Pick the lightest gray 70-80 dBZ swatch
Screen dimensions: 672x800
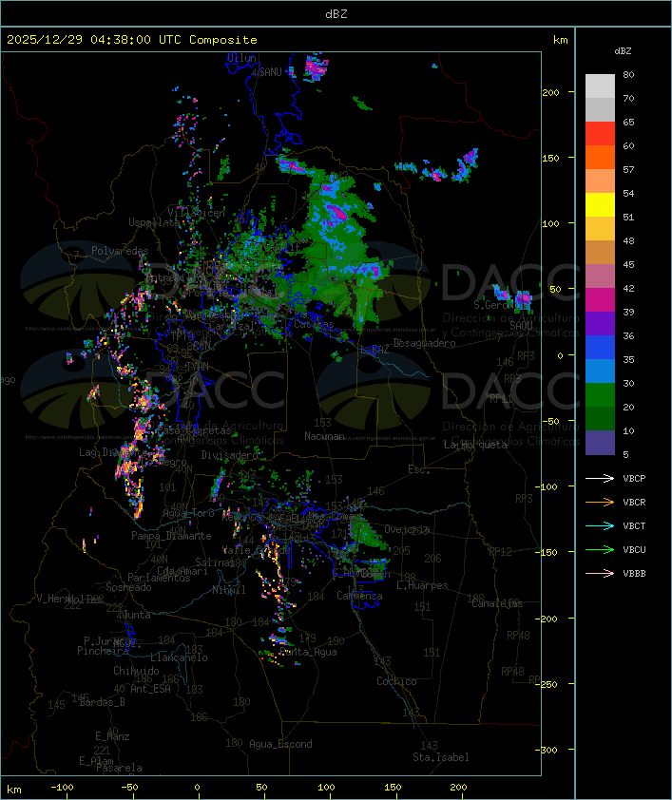point(600,86)
